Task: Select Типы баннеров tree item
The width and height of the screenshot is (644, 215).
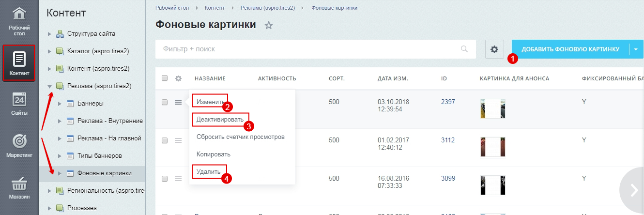Action: pyautogui.click(x=99, y=155)
